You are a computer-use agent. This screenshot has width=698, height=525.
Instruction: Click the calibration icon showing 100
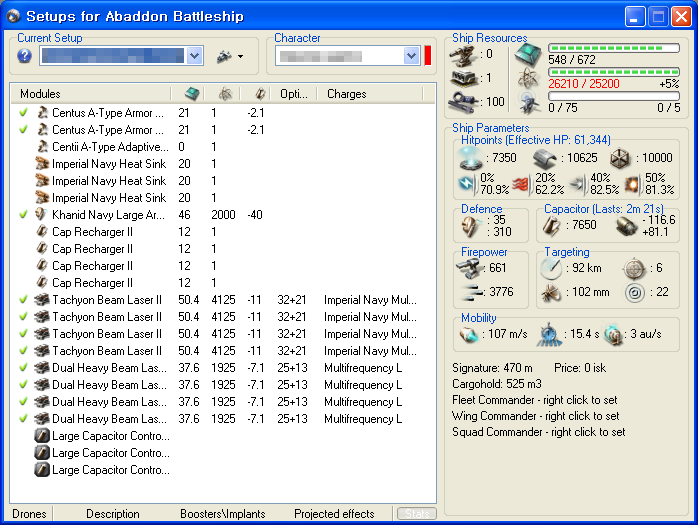pyautogui.click(x=463, y=102)
